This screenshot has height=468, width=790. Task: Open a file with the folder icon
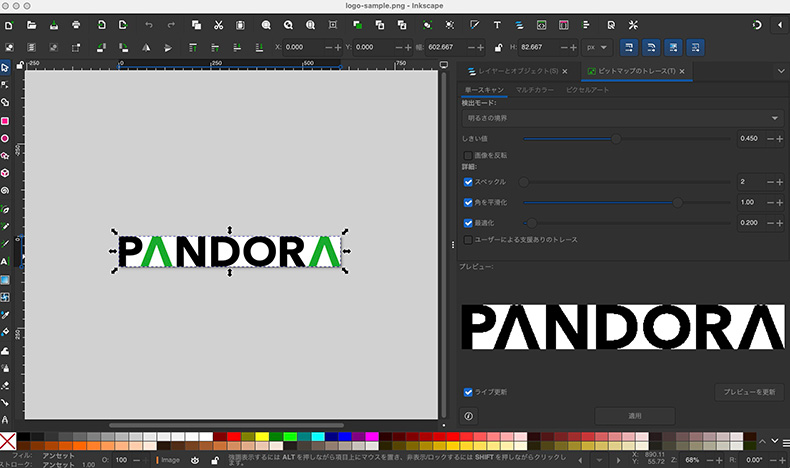pos(31,25)
